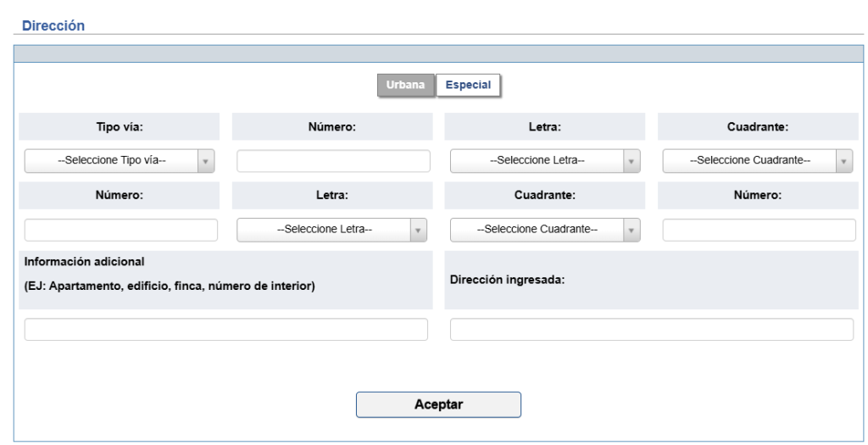868x445 pixels.
Task: Click the Número field beneath first-row Cuadrante dropdown
Action: [x=759, y=231]
